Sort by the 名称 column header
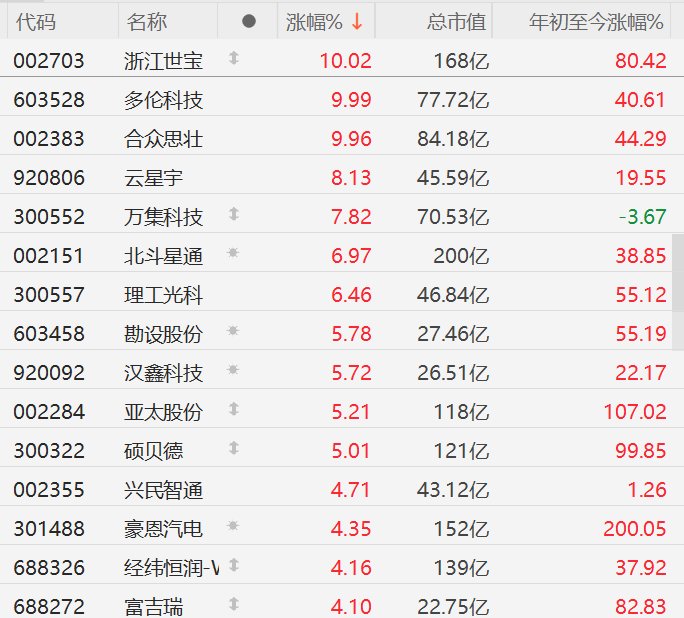Image resolution: width=684 pixels, height=618 pixels. (147, 22)
